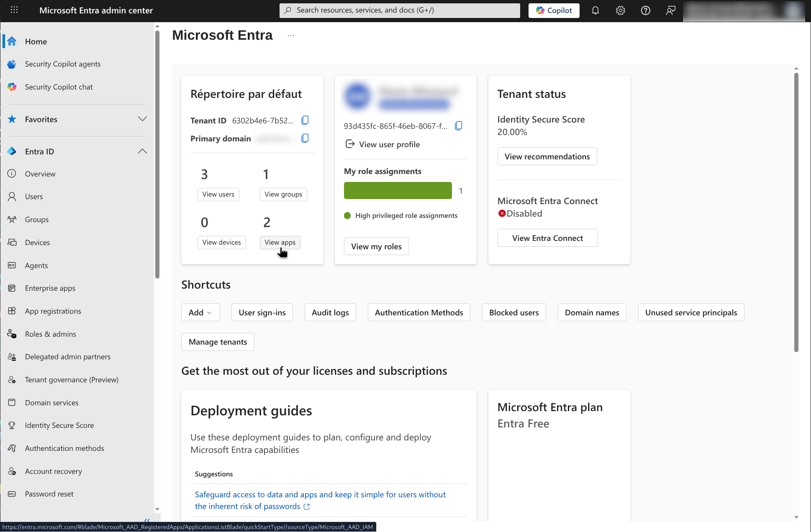Image resolution: width=811 pixels, height=532 pixels.
Task: Click the Overview info icon
Action: [x=12, y=174]
